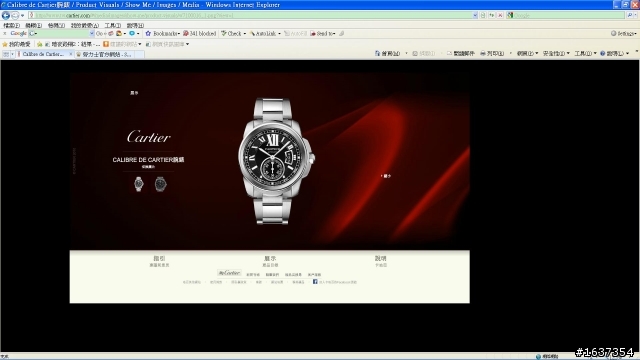640x360 pixels.
Task: Click the pencil highlight icon after Send to
Action: pyautogui.click(x=342, y=33)
